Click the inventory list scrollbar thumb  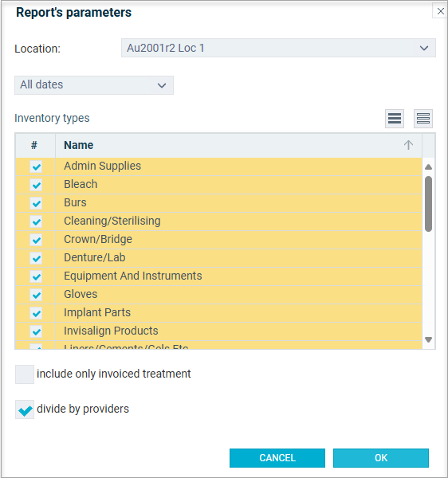click(428, 204)
